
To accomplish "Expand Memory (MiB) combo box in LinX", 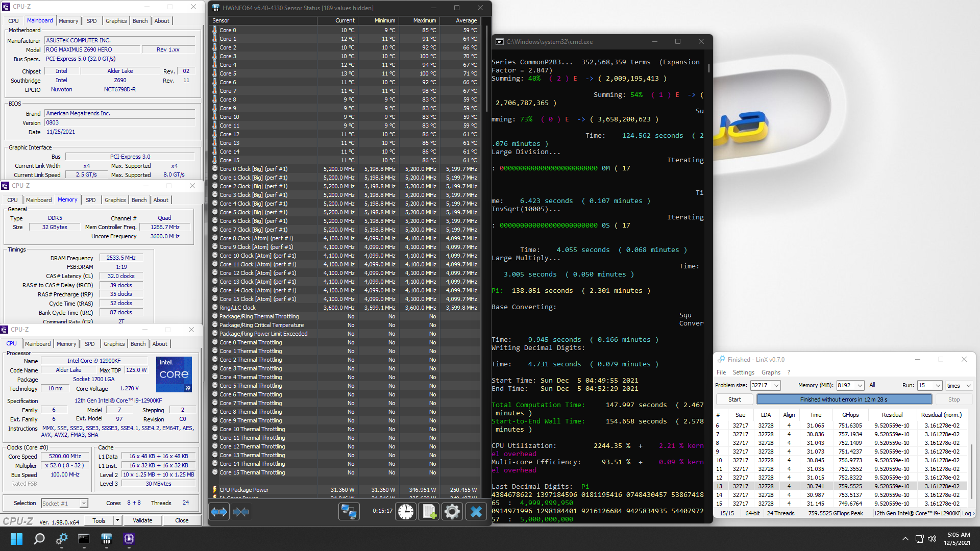I will point(860,386).
